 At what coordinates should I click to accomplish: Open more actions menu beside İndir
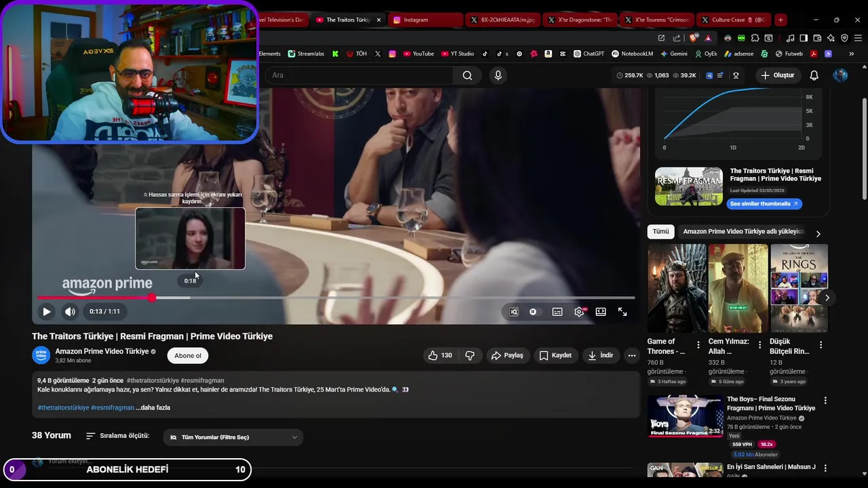[632, 355]
